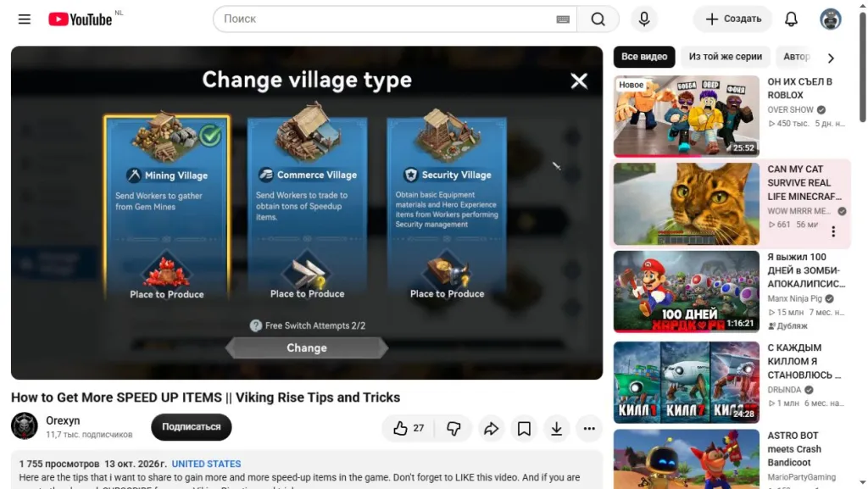Viewport: 868px width, 489px height.
Task: Go to the YouTube home logo
Action: coord(81,19)
